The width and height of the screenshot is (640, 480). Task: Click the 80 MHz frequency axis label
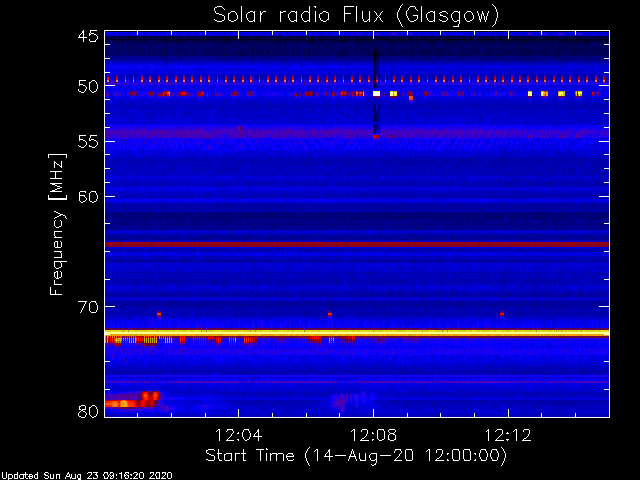(88, 411)
